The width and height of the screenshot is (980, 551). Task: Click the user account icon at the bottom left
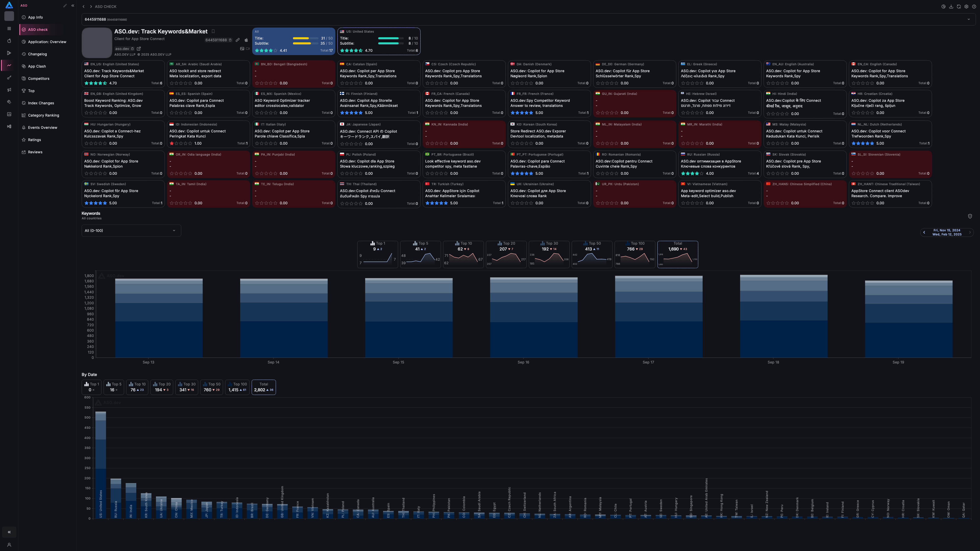tap(9, 545)
